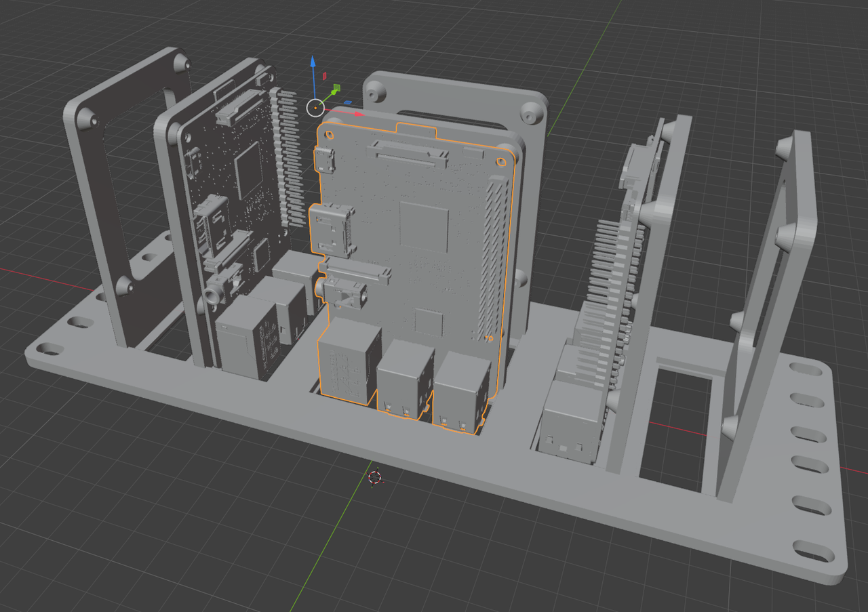868x612 pixels.
Task: Click the red plane handle of the gizmo
Action: [x=325, y=75]
